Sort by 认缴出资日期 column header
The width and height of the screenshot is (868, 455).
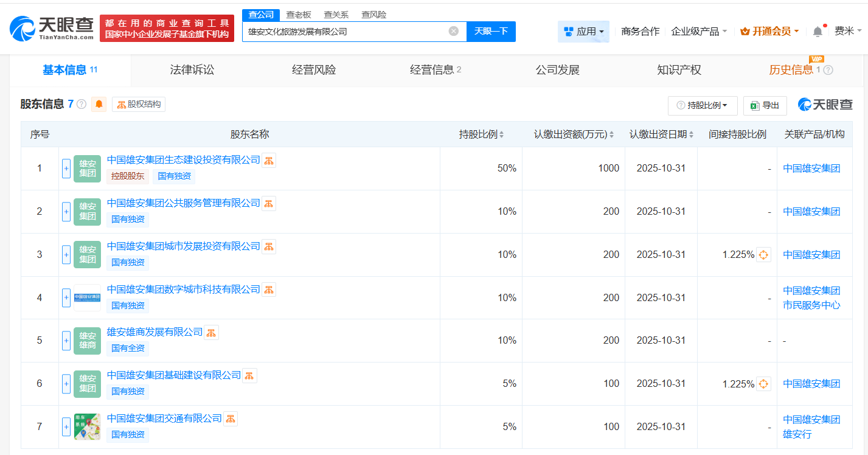(x=661, y=134)
